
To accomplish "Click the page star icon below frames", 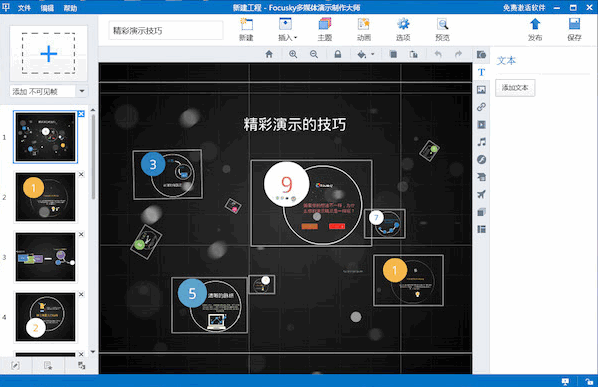I will [x=48, y=366].
